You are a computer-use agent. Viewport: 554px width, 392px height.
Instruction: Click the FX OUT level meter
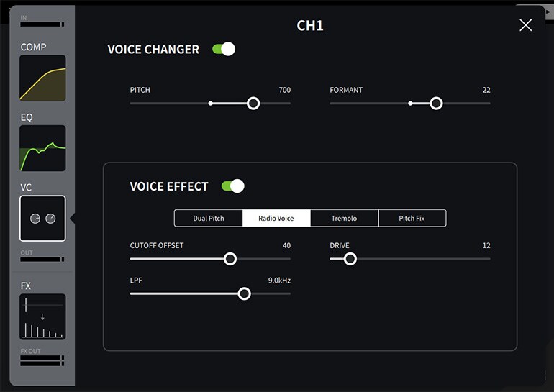[42, 358]
